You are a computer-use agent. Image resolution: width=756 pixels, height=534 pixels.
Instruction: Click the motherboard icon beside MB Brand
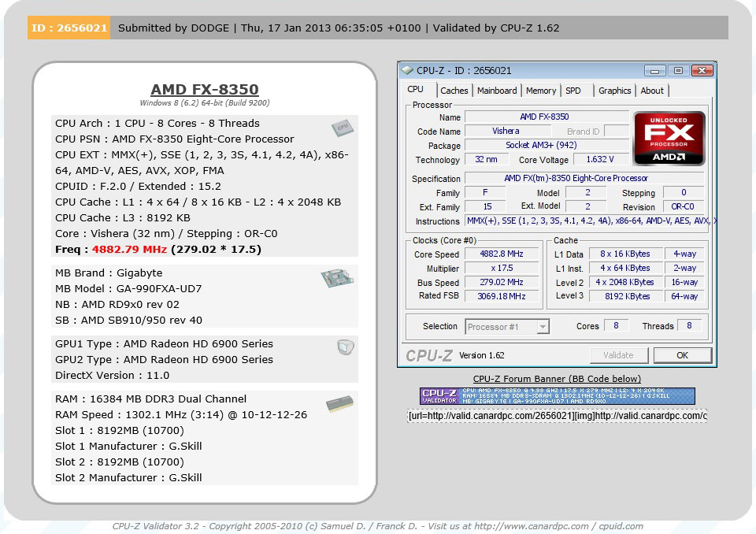pyautogui.click(x=337, y=278)
